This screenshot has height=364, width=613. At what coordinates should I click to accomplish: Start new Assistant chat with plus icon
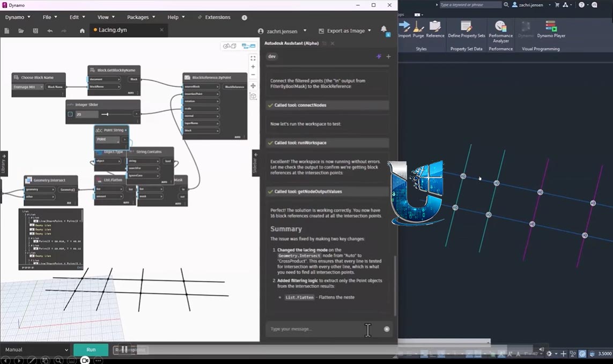(x=389, y=56)
